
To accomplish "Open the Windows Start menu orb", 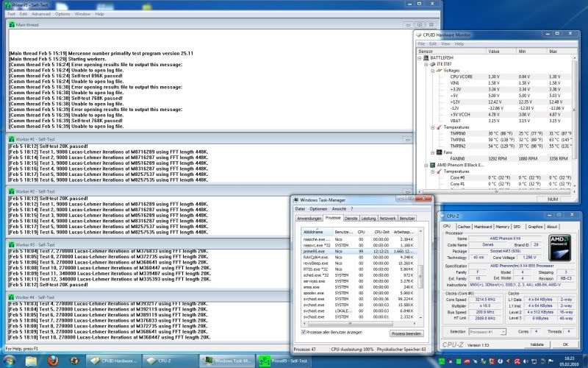I will point(8,361).
